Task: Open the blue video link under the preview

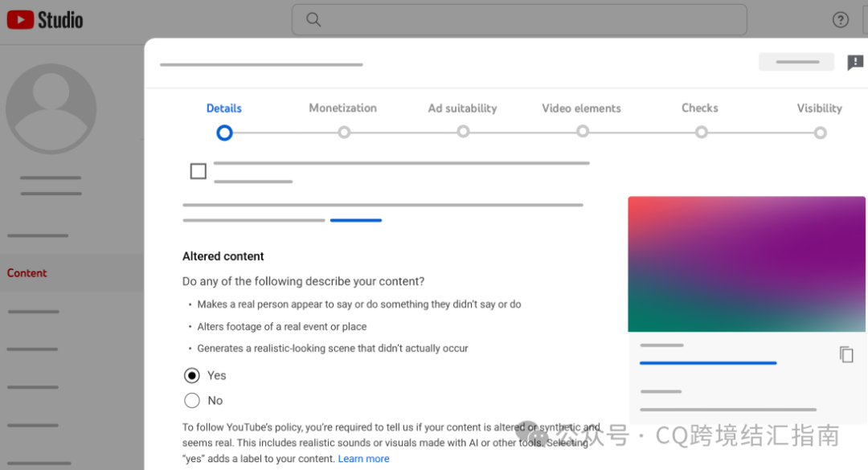Action: [x=708, y=363]
